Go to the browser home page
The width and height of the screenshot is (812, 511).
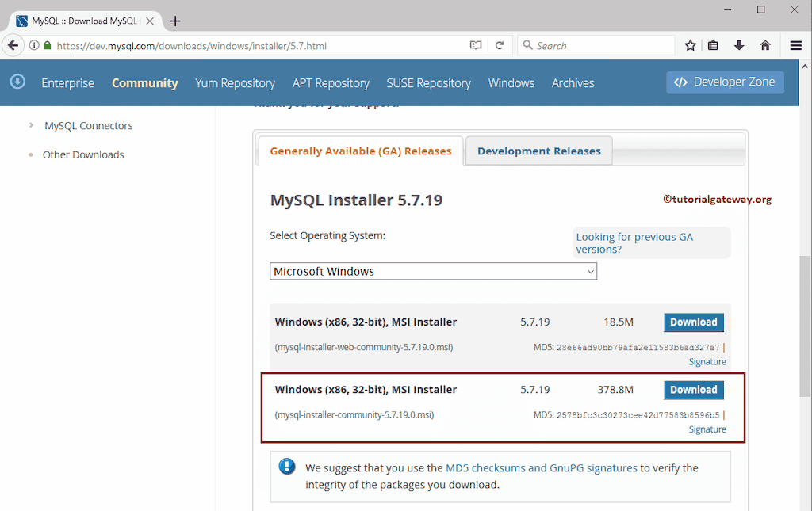(x=764, y=45)
